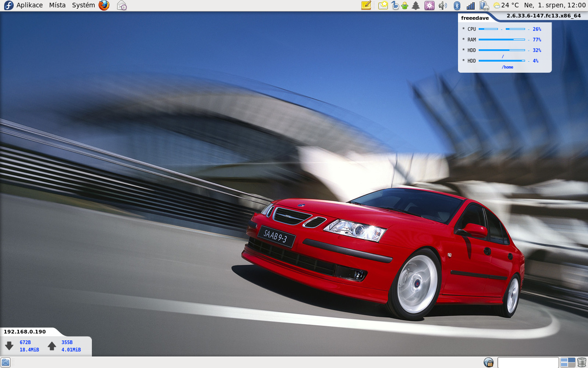
Task: Click the CPU usage bar
Action: point(502,29)
